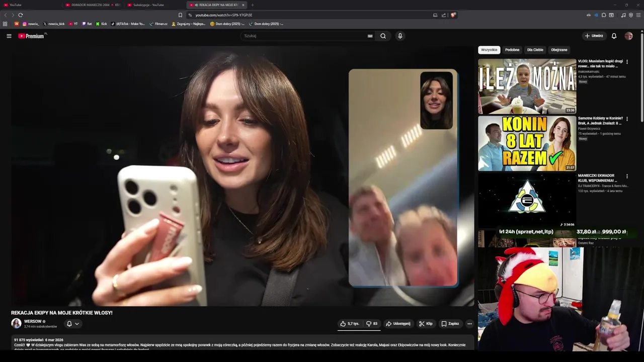The height and width of the screenshot is (362, 644).
Task: Like the video with thumbs up
Action: [350, 324]
